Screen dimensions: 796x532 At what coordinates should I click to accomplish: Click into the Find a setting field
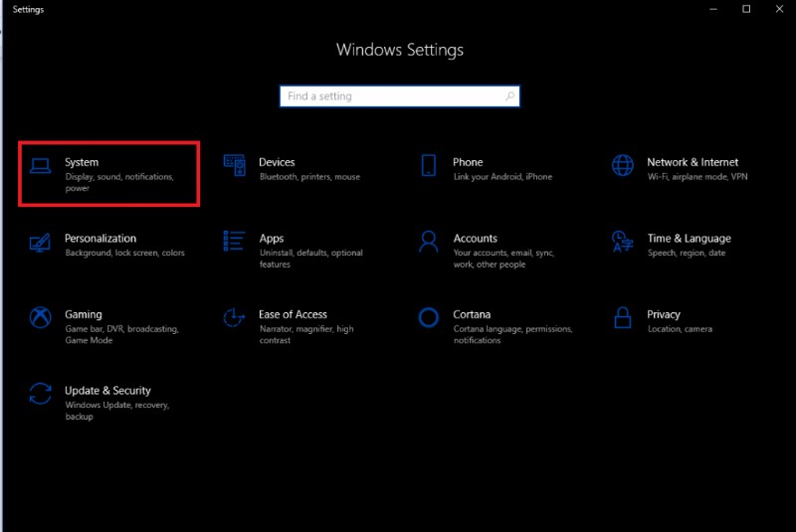tap(400, 96)
